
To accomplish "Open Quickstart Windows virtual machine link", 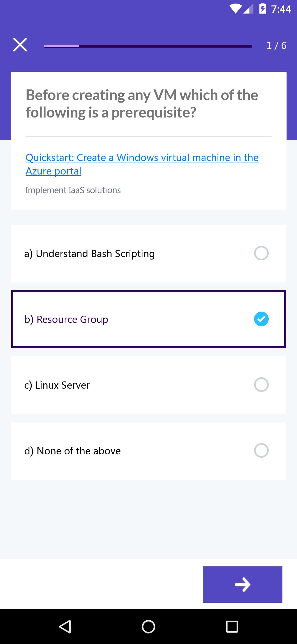I will pyautogui.click(x=142, y=164).
